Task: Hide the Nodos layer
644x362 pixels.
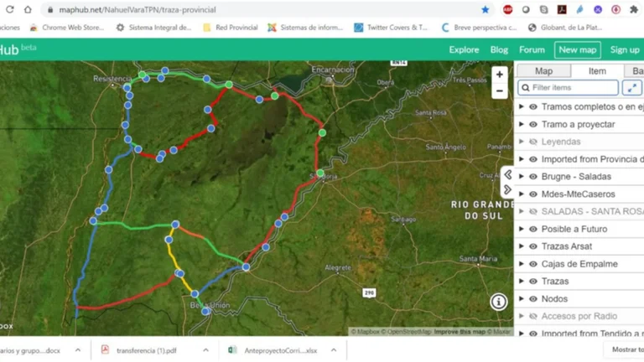Action: click(533, 299)
